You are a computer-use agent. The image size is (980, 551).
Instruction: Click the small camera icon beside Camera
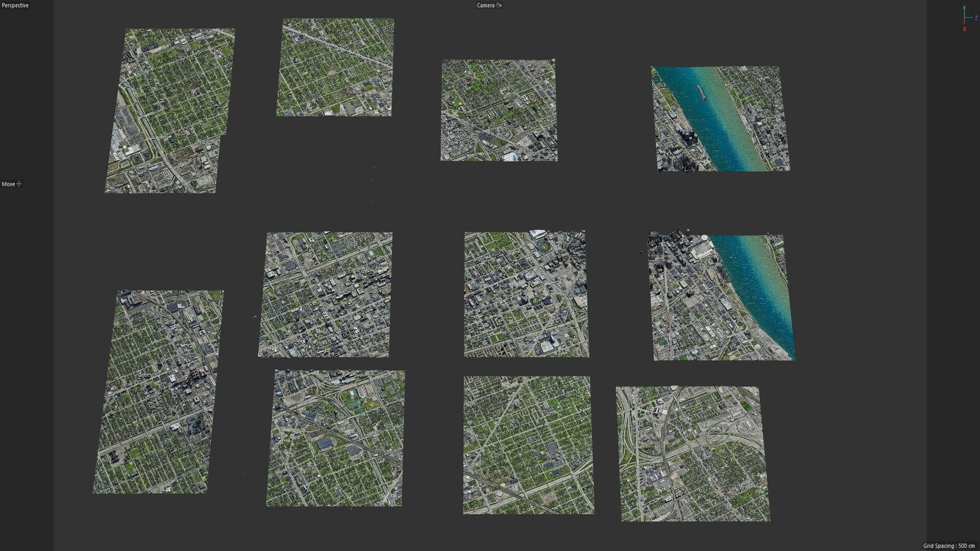click(499, 6)
